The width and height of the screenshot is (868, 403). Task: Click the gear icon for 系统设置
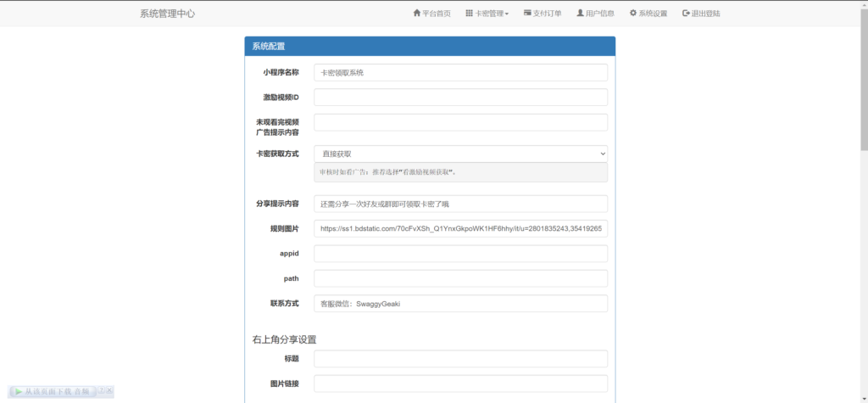click(633, 14)
